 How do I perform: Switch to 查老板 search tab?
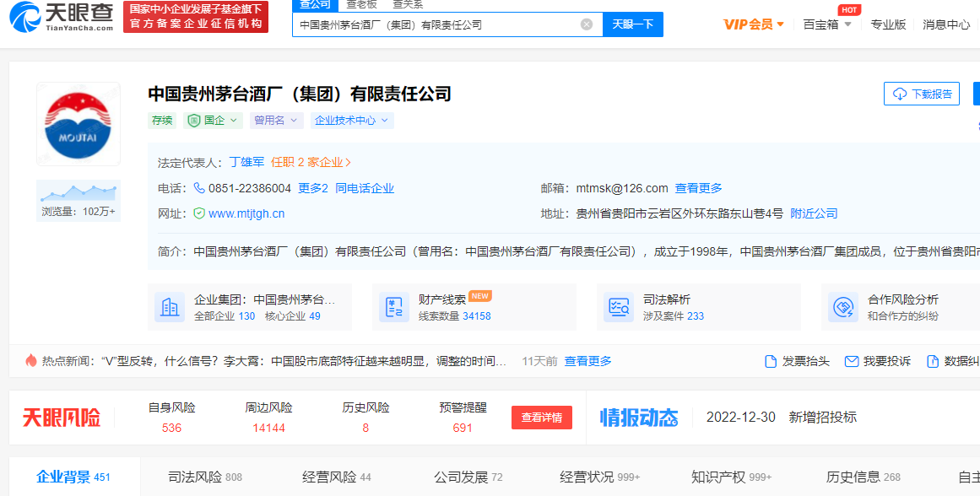[362, 5]
